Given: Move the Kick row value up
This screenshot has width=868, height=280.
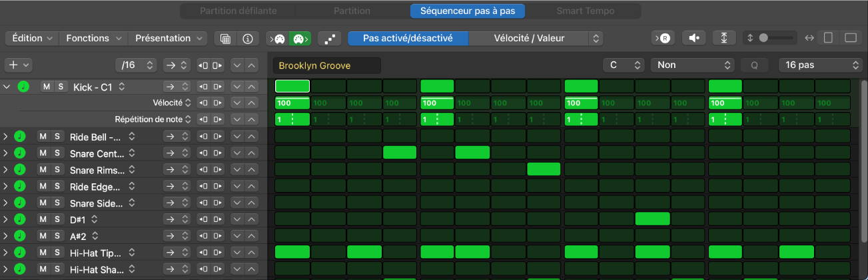Looking at the screenshot, I should coord(250,87).
